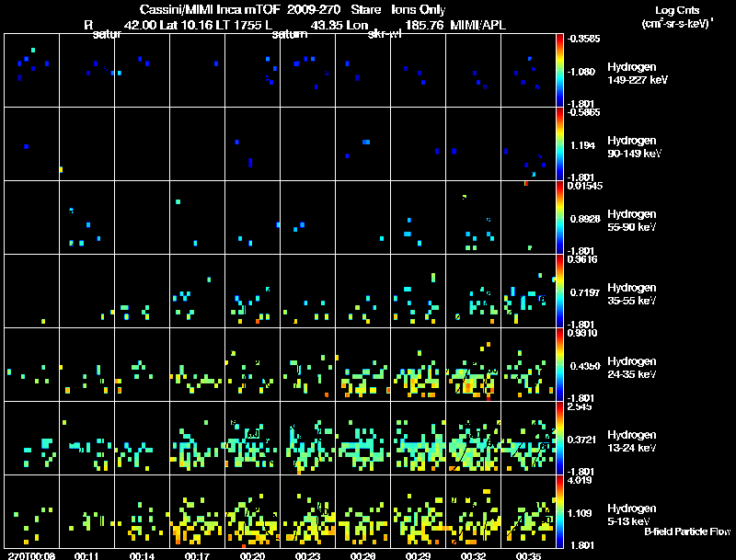This screenshot has height=560, width=736.
Task: Open the 149-227 keV image at 270T00:08
Action: (31, 70)
